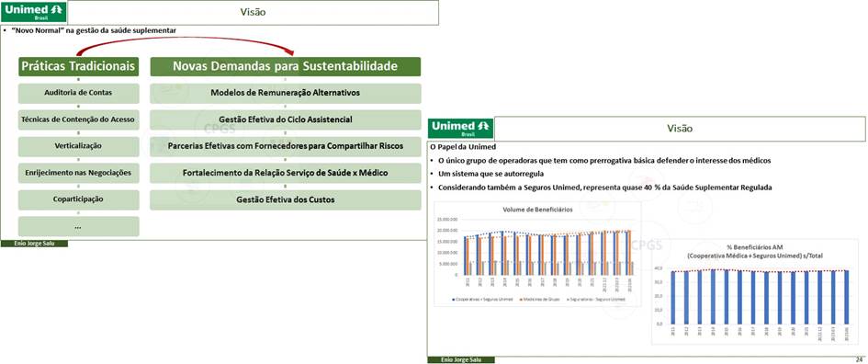Select the Práticas Tradicionais header box

[x=79, y=66]
